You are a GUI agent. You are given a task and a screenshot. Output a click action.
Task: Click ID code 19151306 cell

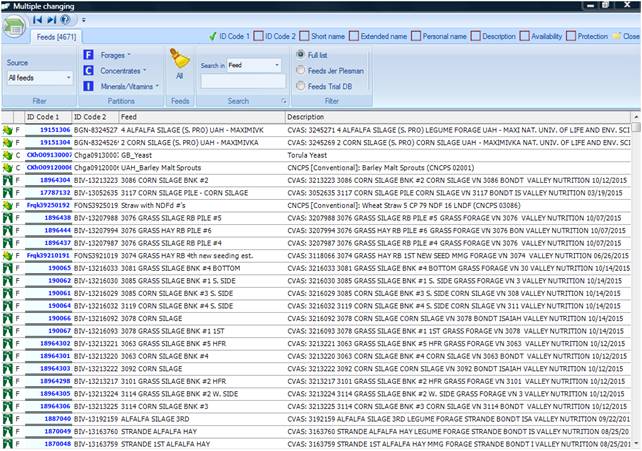pos(48,130)
